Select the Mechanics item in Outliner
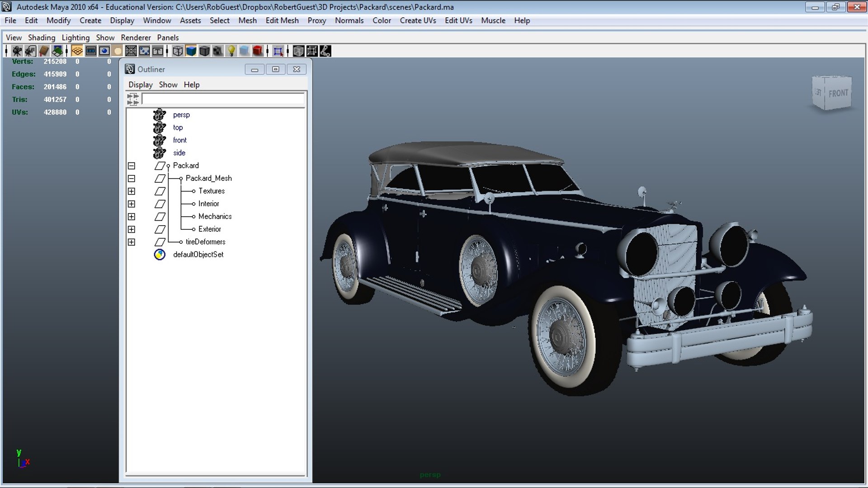The width and height of the screenshot is (868, 488). [x=215, y=217]
